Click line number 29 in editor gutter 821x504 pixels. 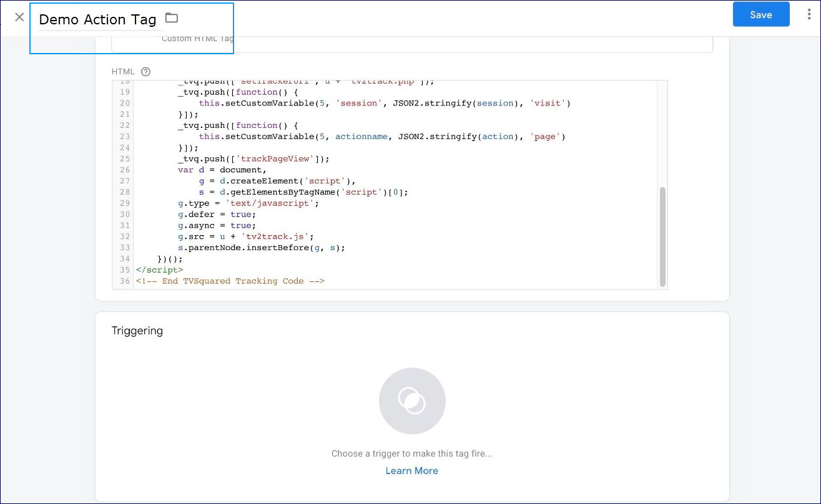(x=124, y=203)
